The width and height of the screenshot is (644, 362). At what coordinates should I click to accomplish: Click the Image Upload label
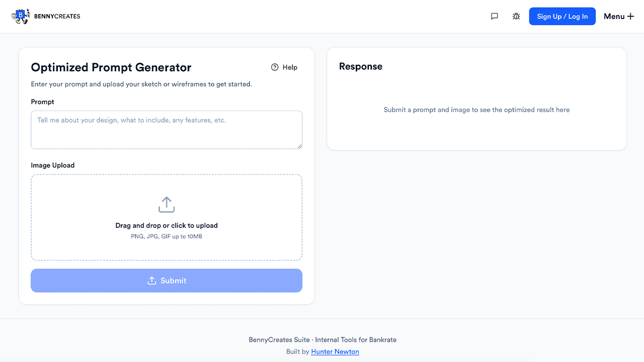coord(52,165)
